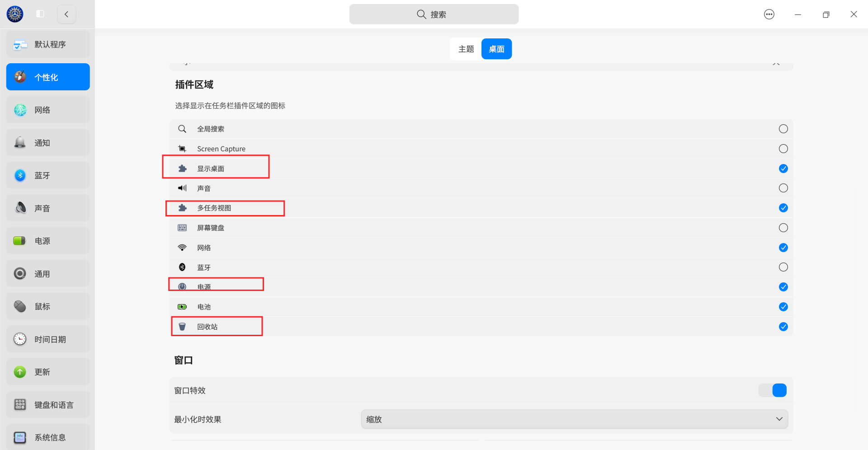The image size is (868, 450).
Task: Click the search (搜索) field
Action: click(434, 14)
